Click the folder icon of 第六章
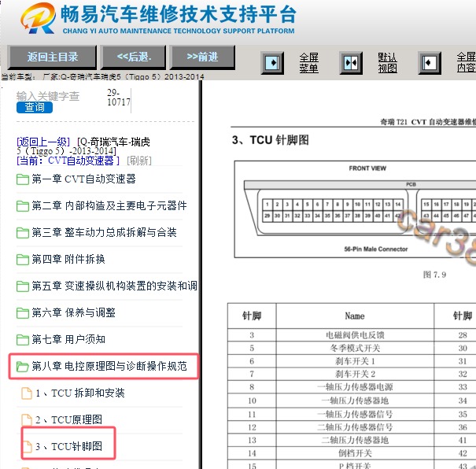This screenshot has height=469, width=476. [x=23, y=313]
